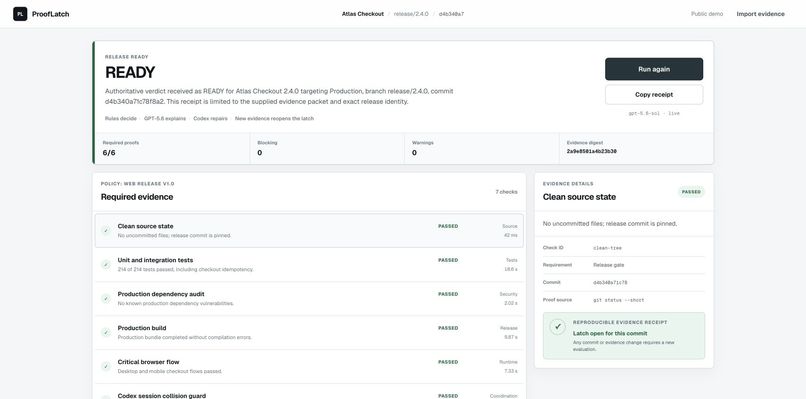Image resolution: width=806 pixels, height=399 pixels.
Task: Click the check icon beside Critical browser flow
Action: (106, 366)
